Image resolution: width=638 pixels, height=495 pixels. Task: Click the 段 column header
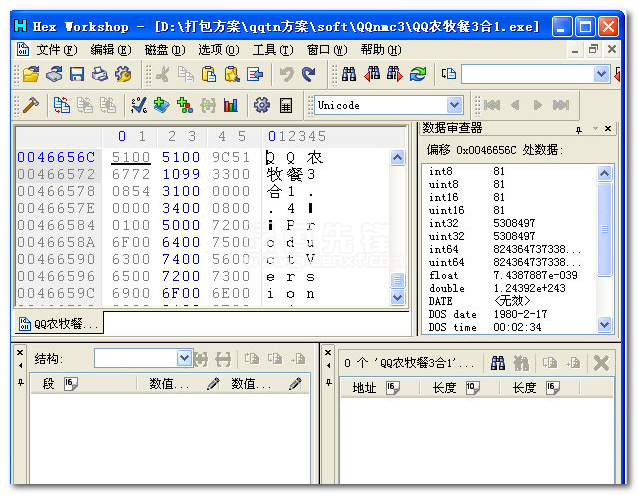[83, 383]
